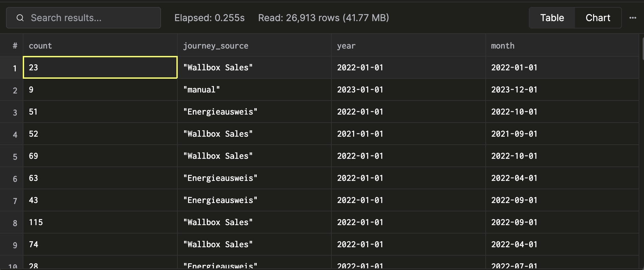Click "Wallbox Sales" cell in row 8
This screenshot has width=644, height=270.
254,222
